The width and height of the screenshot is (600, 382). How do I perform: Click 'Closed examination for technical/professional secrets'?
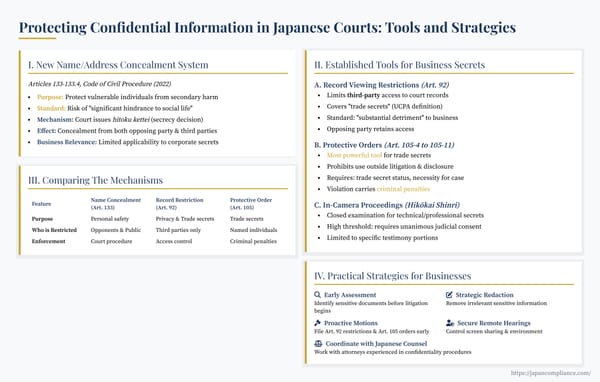(405, 215)
